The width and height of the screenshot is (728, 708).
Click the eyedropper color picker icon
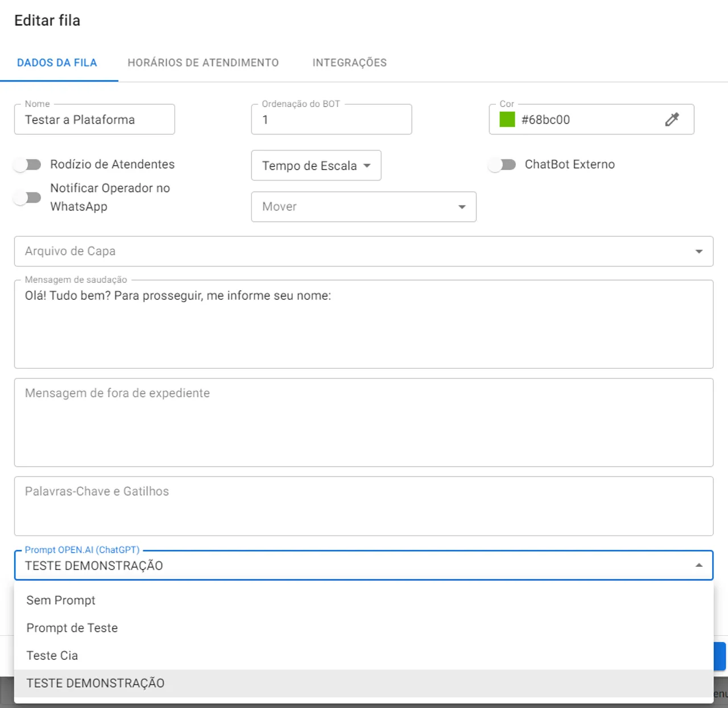coord(672,120)
